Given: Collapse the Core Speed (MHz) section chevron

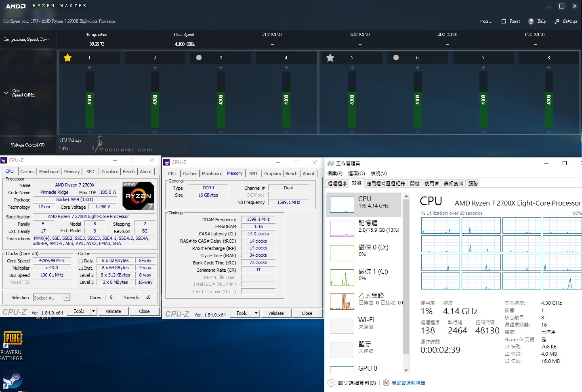Looking at the screenshot, I should pyautogui.click(x=6, y=93).
